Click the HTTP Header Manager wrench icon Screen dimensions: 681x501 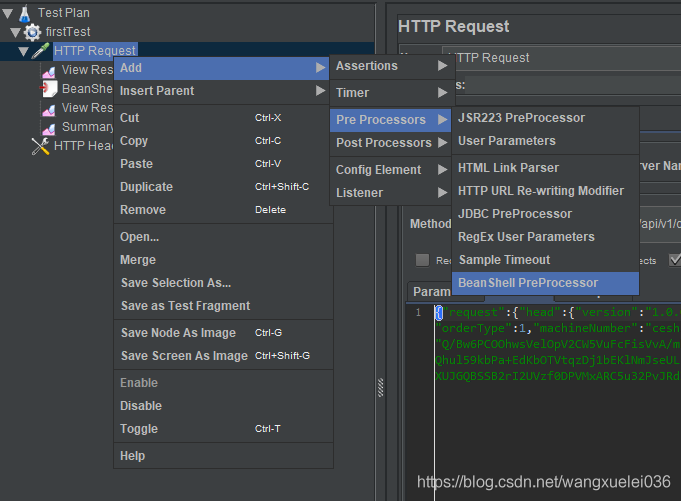point(40,146)
